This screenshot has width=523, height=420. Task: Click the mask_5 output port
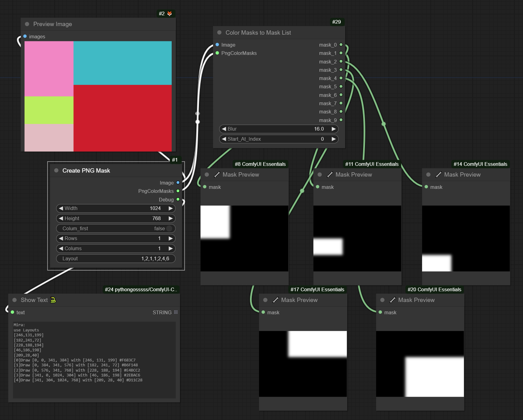(341, 86)
